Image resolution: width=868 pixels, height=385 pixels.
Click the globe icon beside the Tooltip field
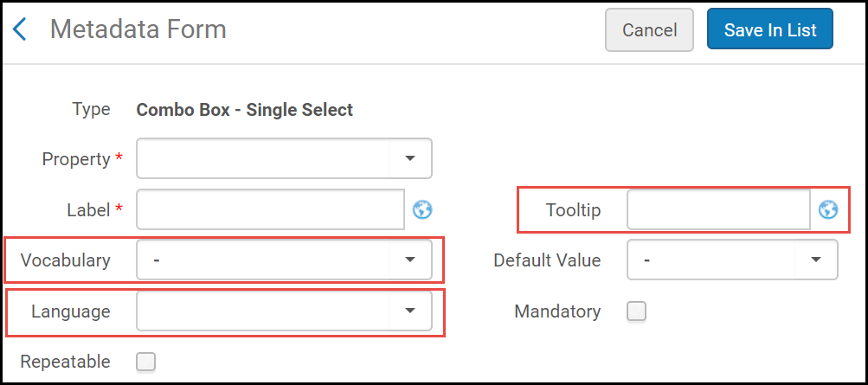click(x=828, y=209)
